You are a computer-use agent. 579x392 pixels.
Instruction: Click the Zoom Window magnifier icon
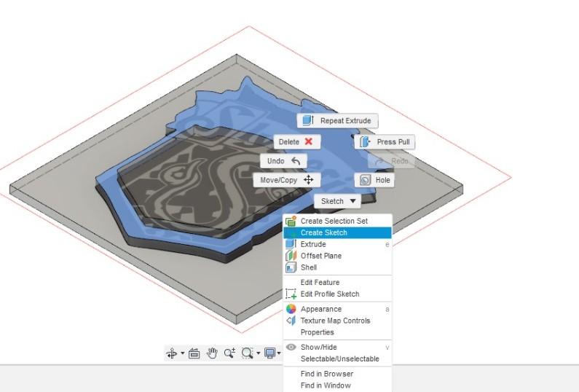click(247, 353)
